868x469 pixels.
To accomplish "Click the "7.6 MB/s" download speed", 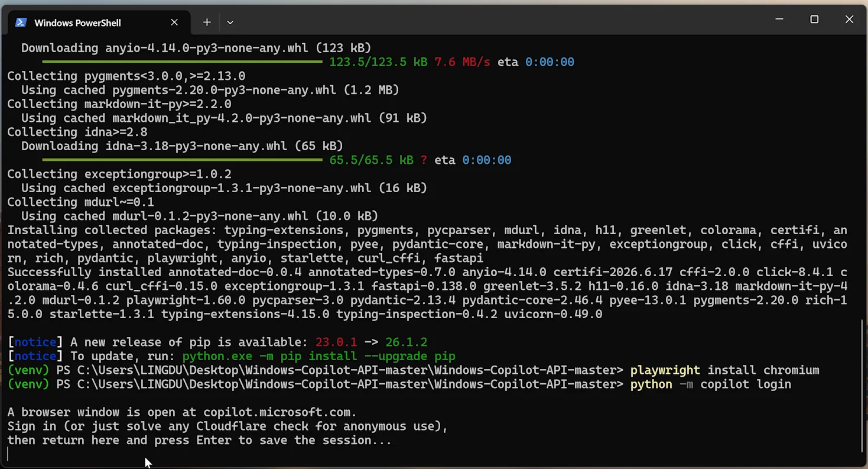I will click(x=462, y=62).
